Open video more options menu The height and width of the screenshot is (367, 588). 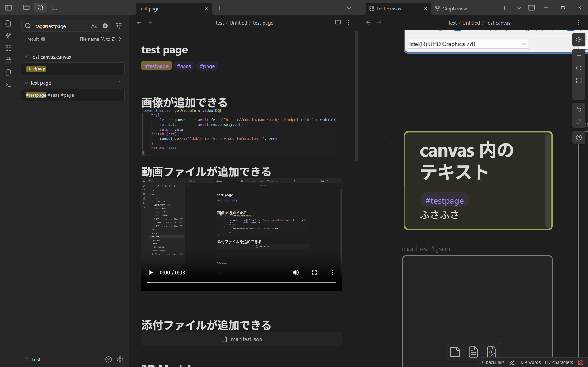point(332,273)
